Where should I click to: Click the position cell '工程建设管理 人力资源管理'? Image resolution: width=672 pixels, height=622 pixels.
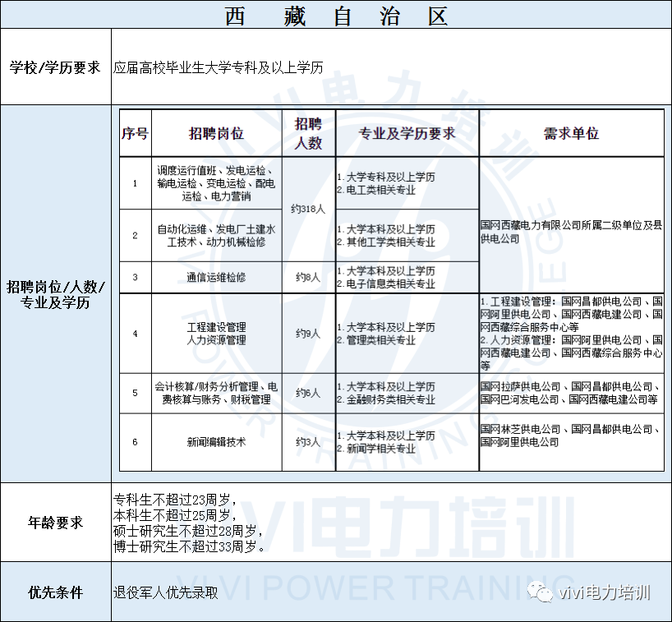coord(216,334)
